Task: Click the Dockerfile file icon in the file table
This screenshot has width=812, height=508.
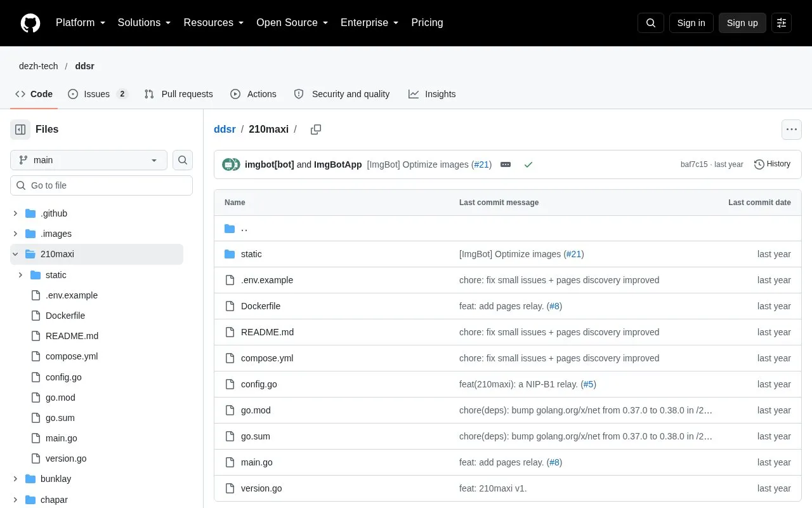Action: (x=230, y=306)
